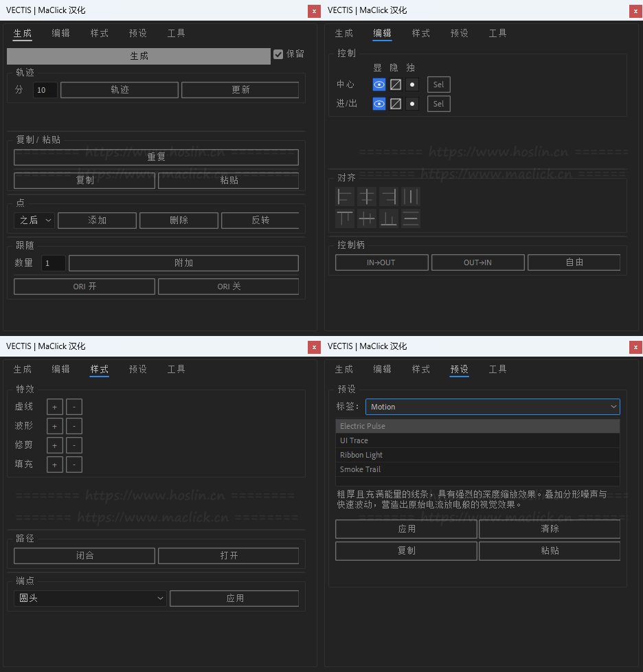
Task: Select the Ribbon Light preset
Action: [x=361, y=455]
